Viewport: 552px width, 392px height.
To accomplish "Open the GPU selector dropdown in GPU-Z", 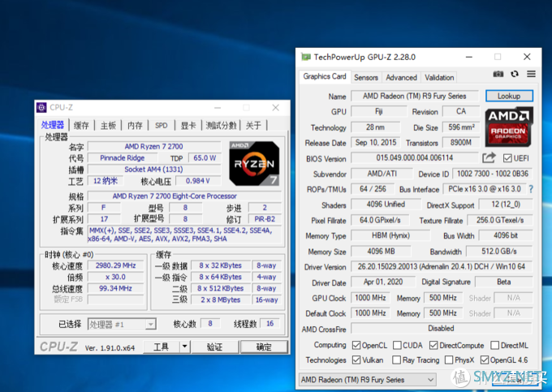I will coord(367,380).
